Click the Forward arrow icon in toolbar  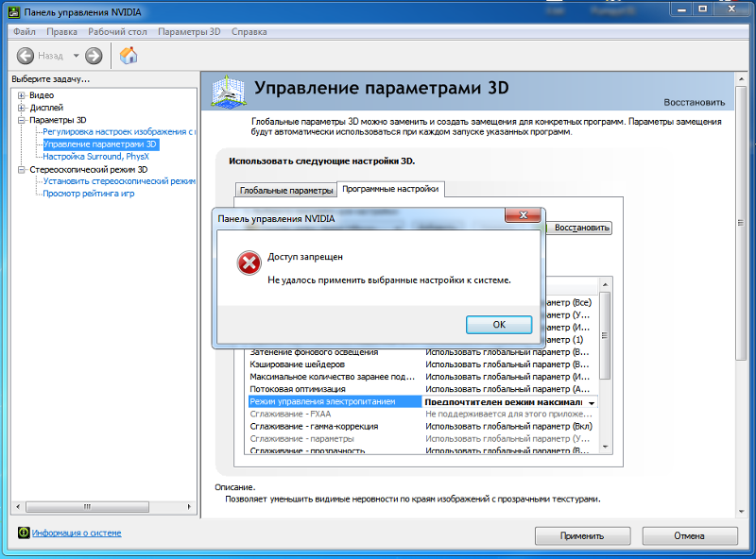(94, 56)
